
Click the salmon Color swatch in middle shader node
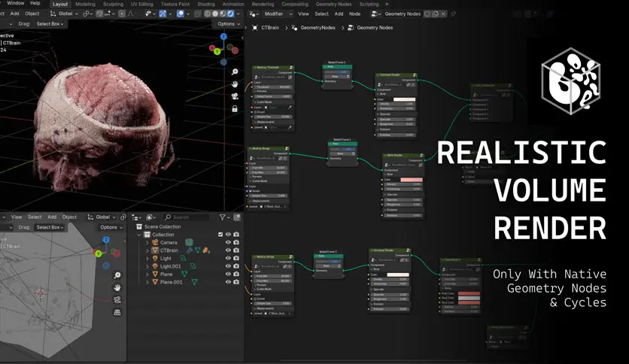(411, 180)
